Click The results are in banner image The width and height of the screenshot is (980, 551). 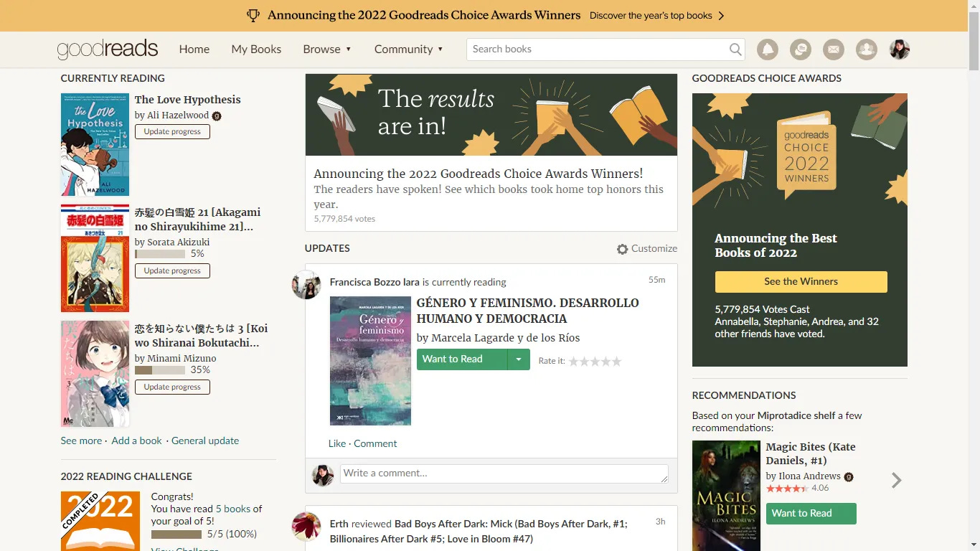[x=491, y=115]
